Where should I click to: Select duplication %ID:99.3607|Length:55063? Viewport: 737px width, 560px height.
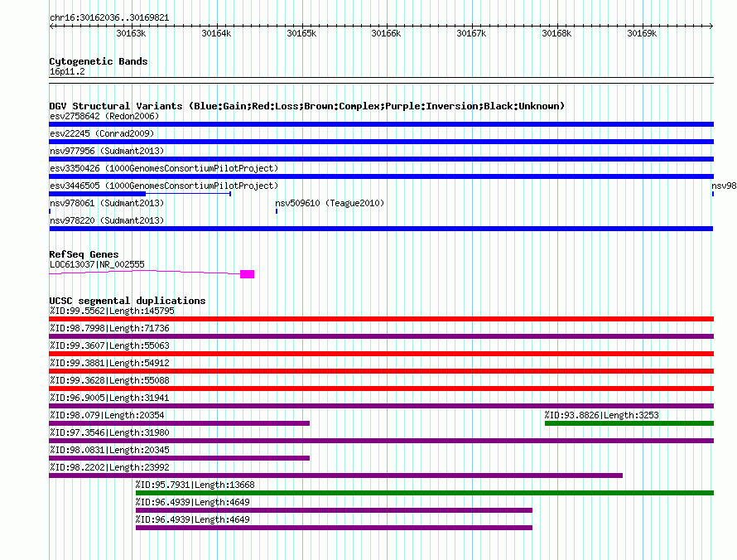[109, 345]
